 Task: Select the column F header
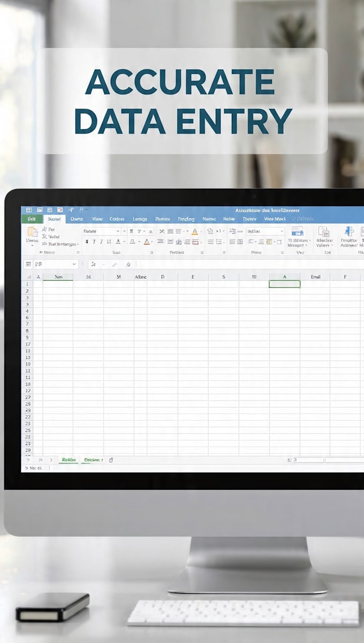click(345, 277)
